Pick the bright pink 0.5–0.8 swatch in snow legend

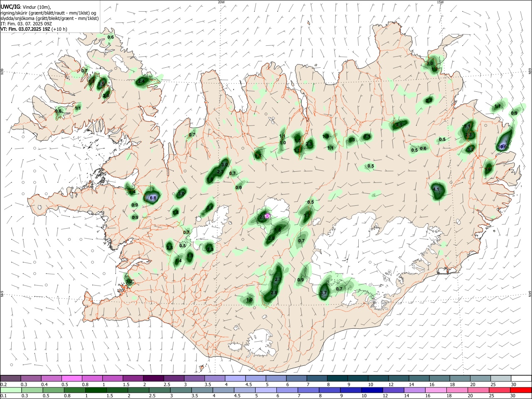click(72, 378)
